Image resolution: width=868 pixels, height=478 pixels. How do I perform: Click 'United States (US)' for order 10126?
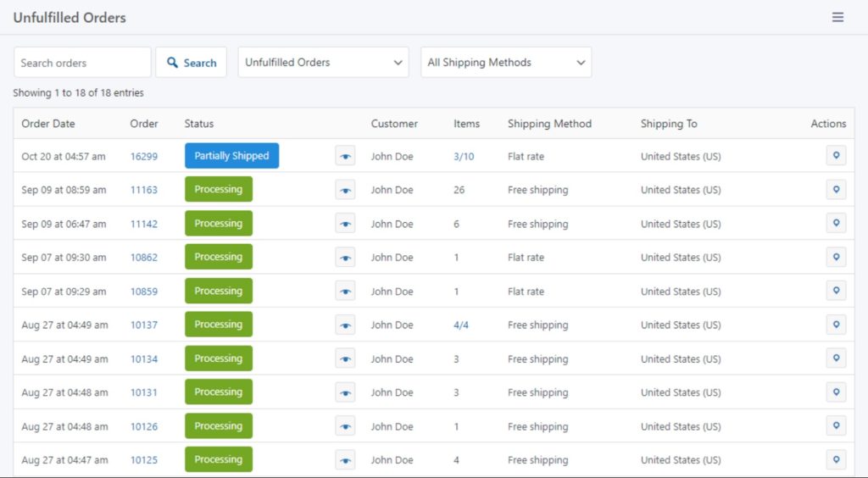pyautogui.click(x=681, y=426)
